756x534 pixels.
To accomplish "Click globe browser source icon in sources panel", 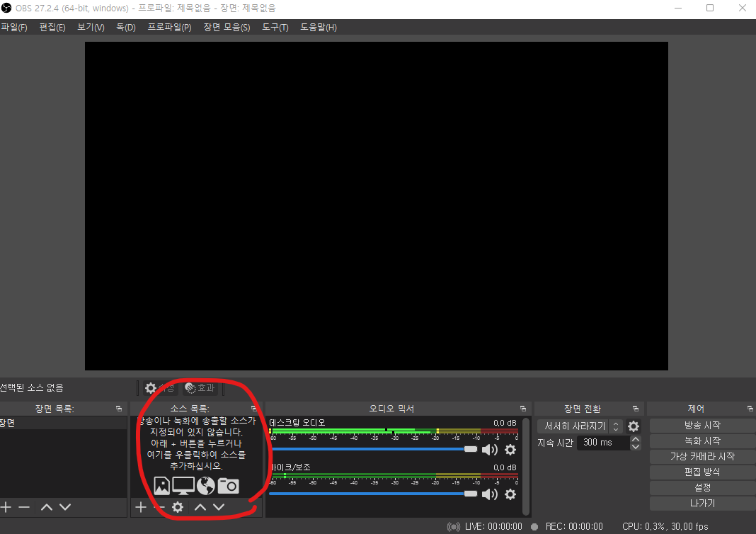I will tap(206, 486).
